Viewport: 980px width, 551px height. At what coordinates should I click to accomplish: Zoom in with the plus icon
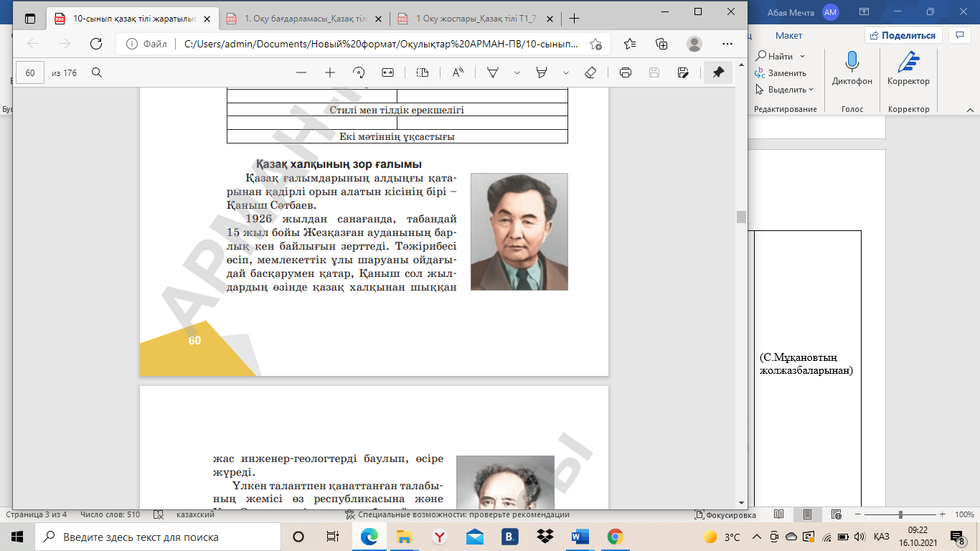pos(330,72)
